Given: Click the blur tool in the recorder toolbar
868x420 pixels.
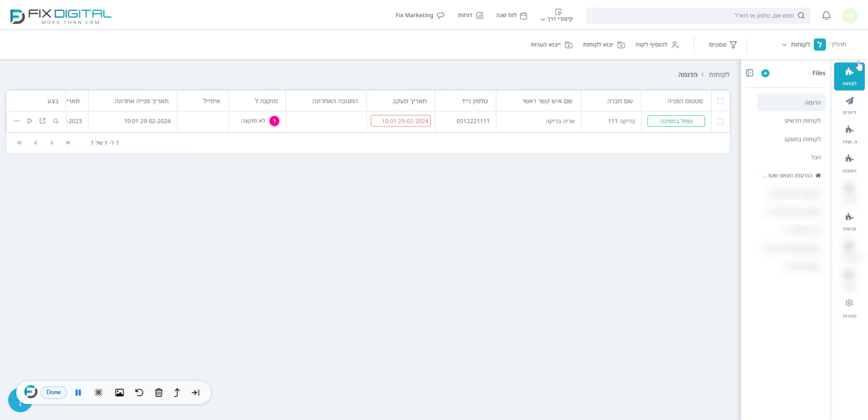Looking at the screenshot, I should click(x=99, y=392).
